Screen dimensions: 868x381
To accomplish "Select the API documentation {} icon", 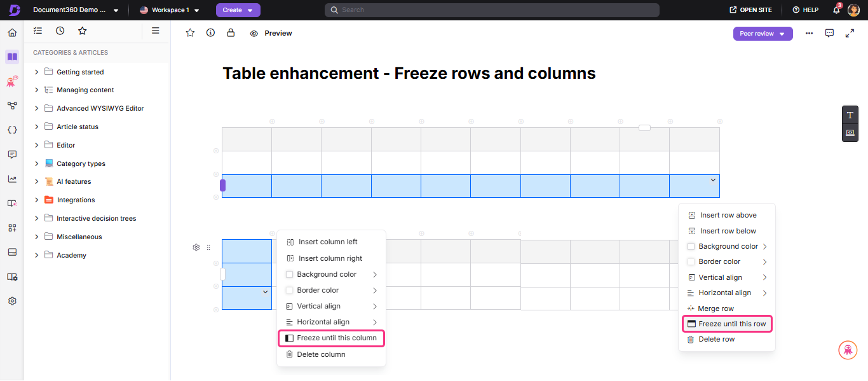I will pyautogui.click(x=11, y=130).
